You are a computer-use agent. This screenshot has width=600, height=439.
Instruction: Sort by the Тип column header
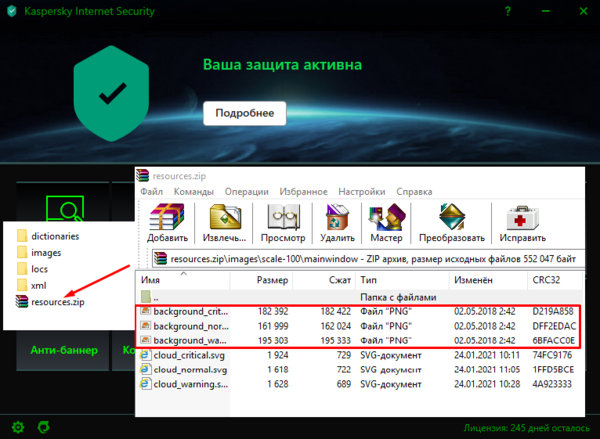tap(403, 280)
